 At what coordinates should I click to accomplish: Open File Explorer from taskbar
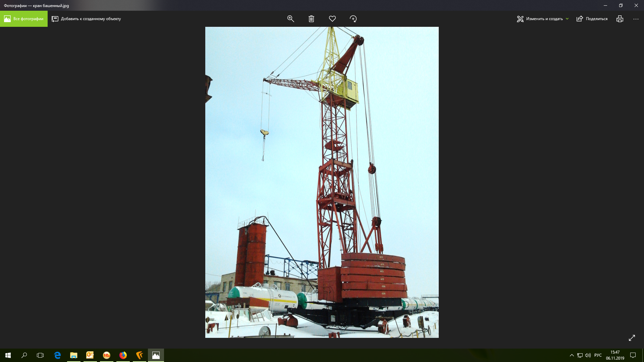(x=73, y=355)
